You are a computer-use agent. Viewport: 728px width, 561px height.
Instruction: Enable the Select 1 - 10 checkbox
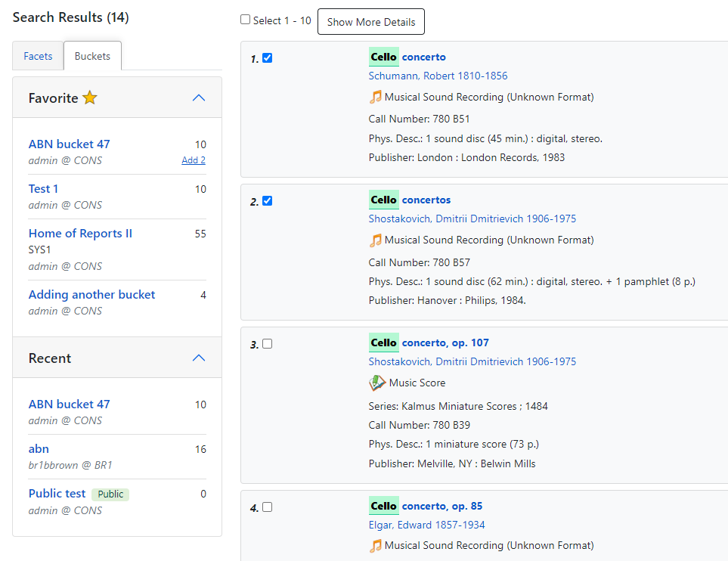tap(245, 19)
